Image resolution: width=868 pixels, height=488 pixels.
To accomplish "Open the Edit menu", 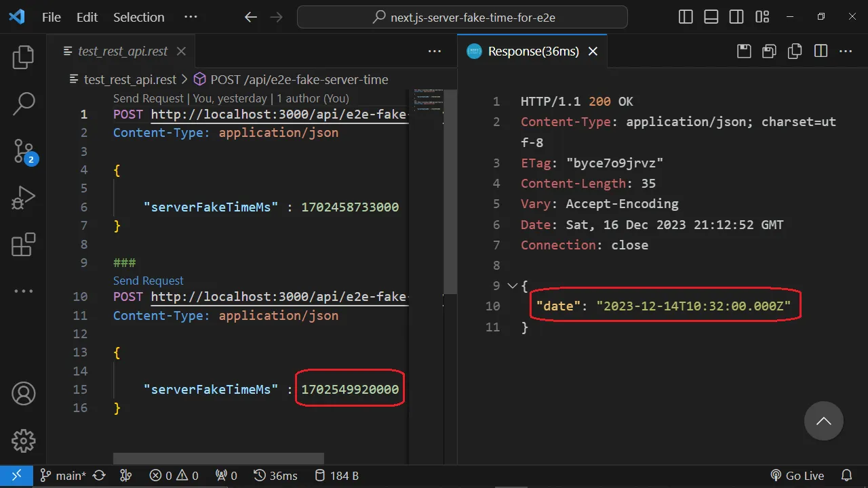I will click(86, 17).
